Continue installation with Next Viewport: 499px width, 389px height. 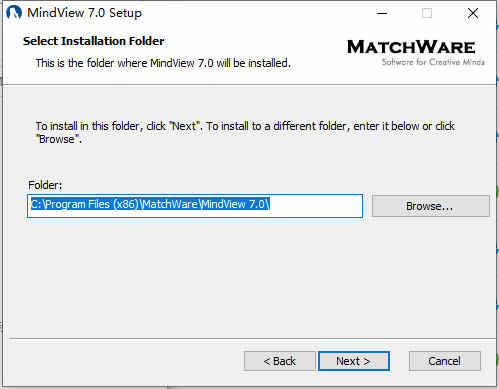click(354, 361)
